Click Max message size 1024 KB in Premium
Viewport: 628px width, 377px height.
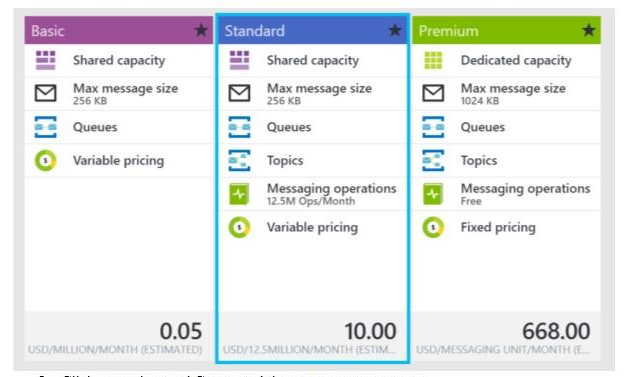(x=513, y=94)
